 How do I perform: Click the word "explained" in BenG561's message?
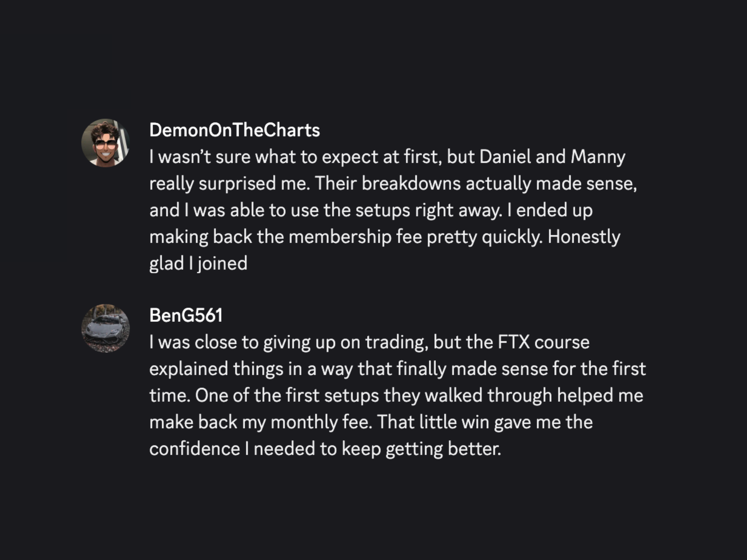[x=189, y=369]
